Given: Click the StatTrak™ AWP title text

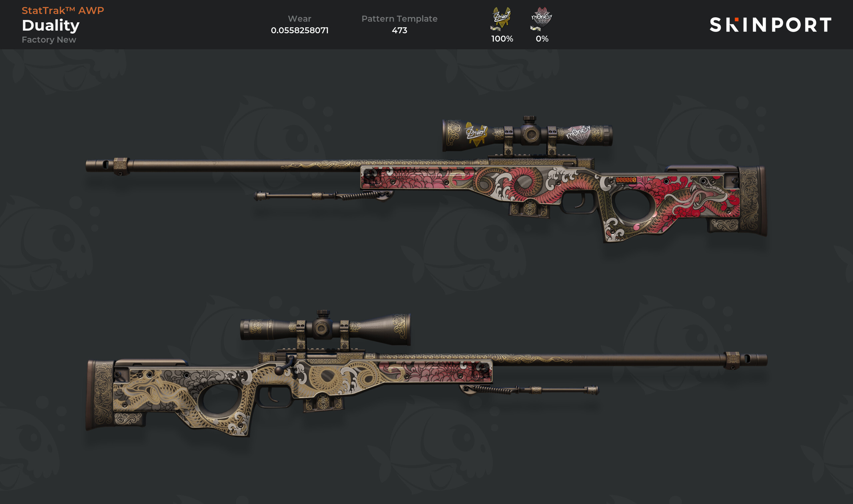Looking at the screenshot, I should coord(63,11).
